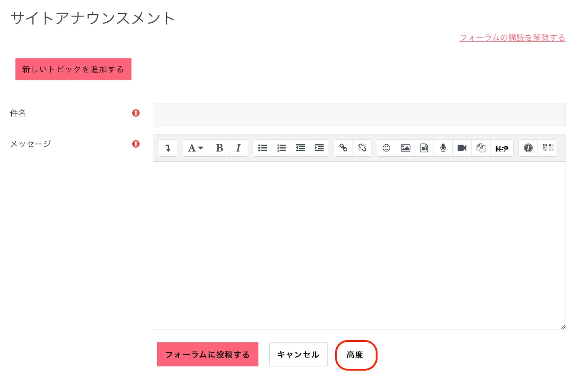Toggle the editor toolbar expand arrow
The height and width of the screenshot is (374, 588).
[x=168, y=148]
